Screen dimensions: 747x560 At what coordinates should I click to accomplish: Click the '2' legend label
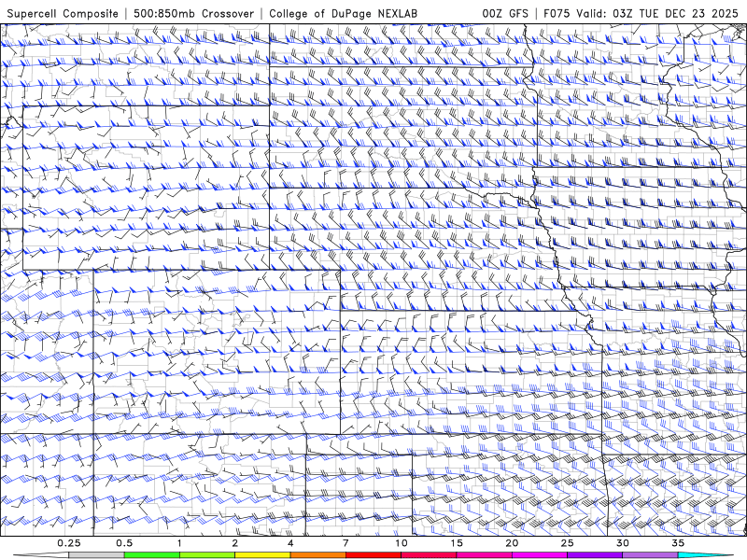click(235, 543)
